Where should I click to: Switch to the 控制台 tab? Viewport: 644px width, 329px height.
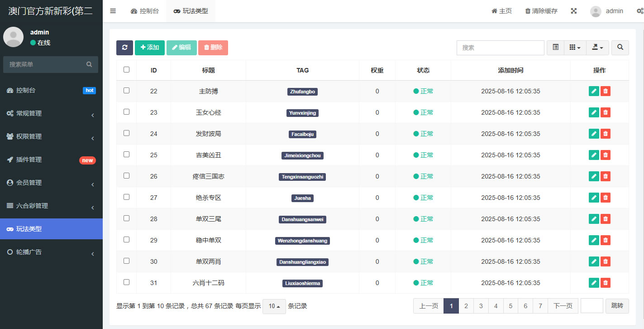[x=145, y=11]
